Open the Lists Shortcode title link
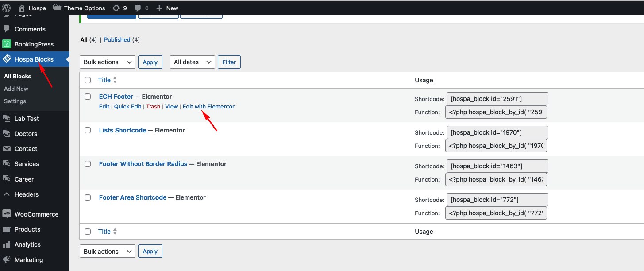Viewport: 644px width, 271px height. point(123,130)
